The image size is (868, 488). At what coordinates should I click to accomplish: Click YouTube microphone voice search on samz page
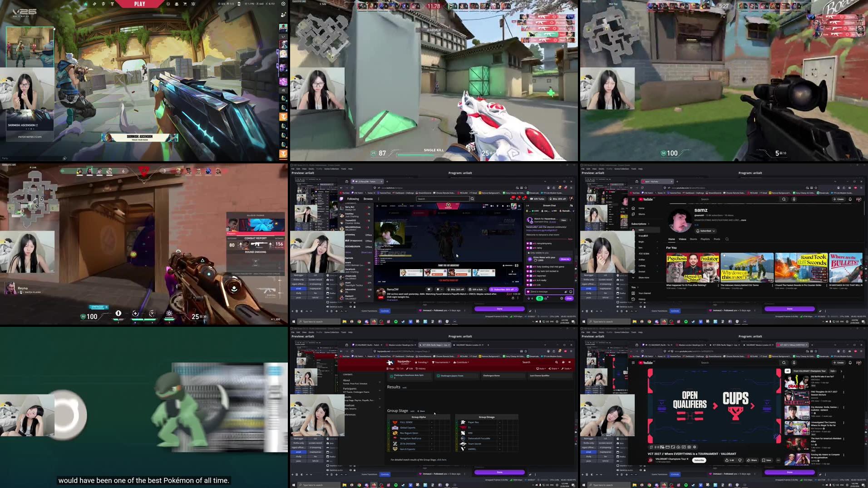(x=794, y=199)
